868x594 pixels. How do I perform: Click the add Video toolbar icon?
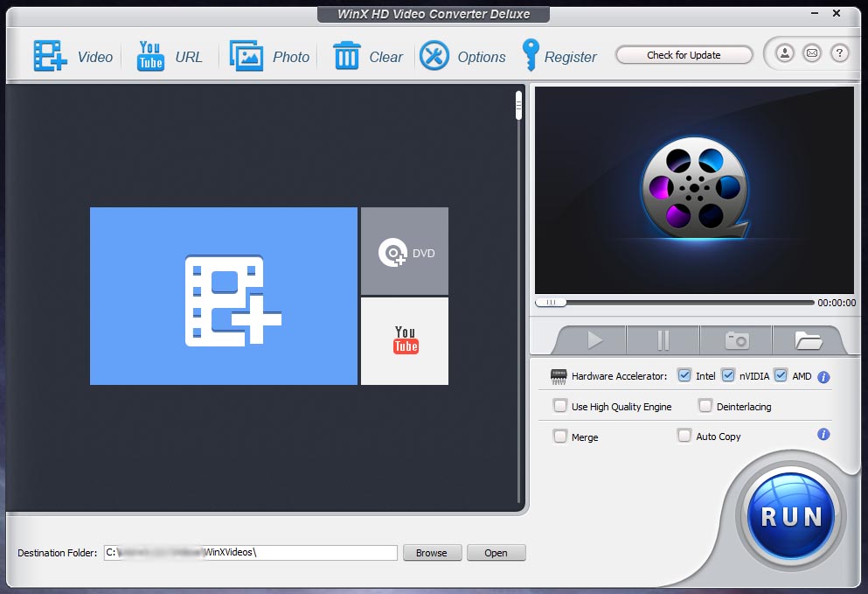51,56
